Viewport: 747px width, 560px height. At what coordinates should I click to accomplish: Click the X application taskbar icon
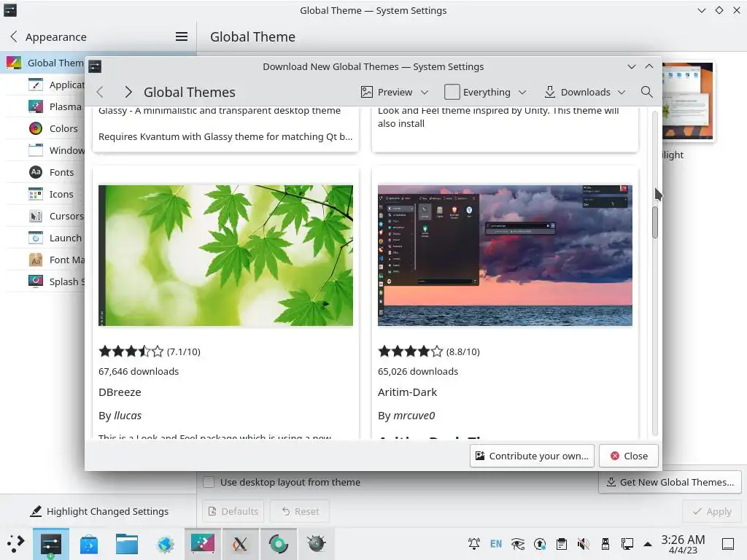click(240, 544)
